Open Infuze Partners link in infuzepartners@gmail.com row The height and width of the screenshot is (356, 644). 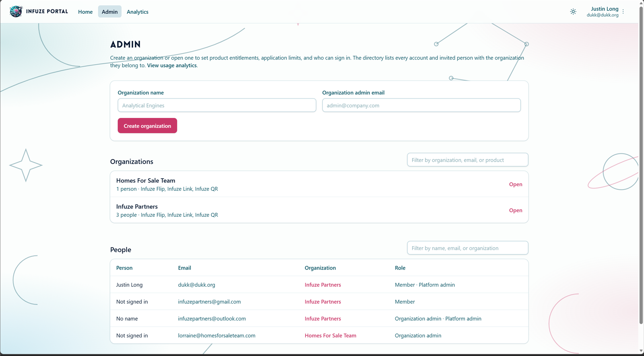(323, 302)
